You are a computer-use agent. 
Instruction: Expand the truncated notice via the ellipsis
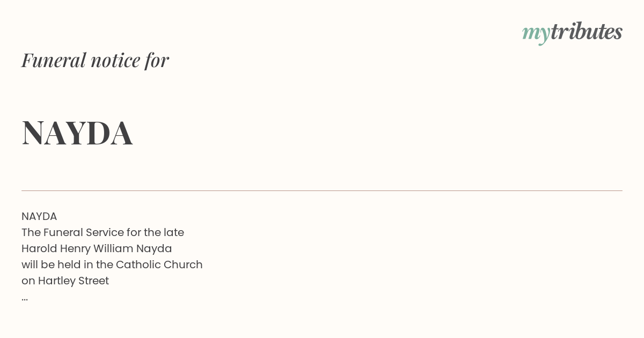[x=25, y=298]
